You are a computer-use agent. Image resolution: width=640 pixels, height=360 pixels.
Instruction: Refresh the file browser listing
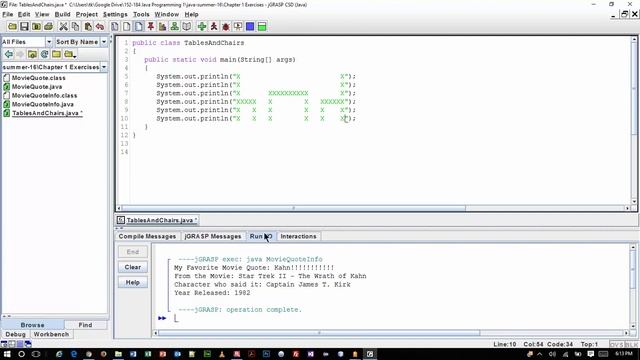point(44,54)
